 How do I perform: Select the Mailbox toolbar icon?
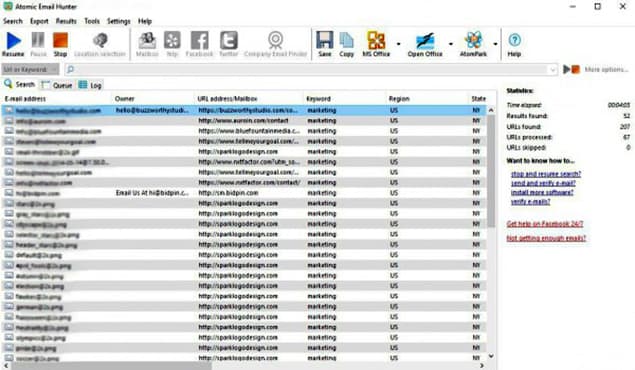point(147,40)
